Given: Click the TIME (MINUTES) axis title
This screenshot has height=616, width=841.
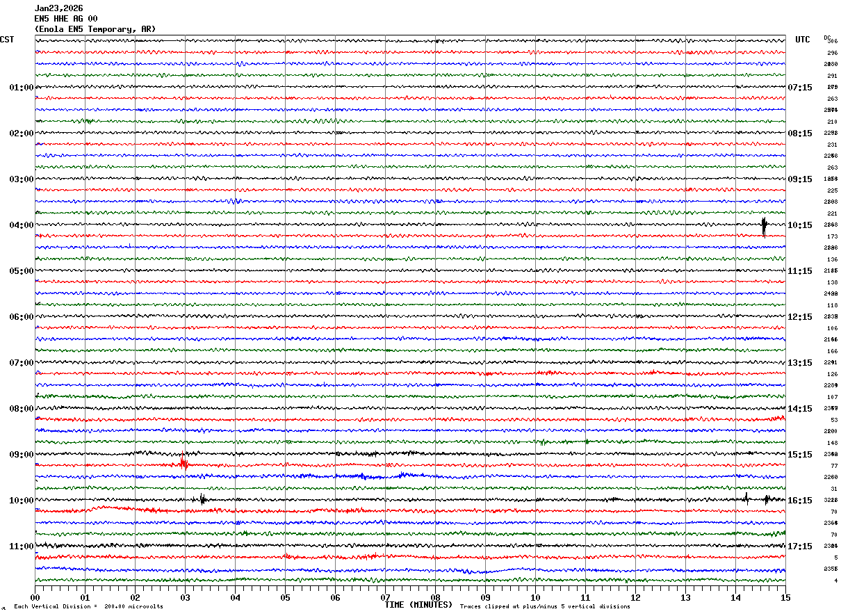Looking at the screenshot, I should (418, 605).
